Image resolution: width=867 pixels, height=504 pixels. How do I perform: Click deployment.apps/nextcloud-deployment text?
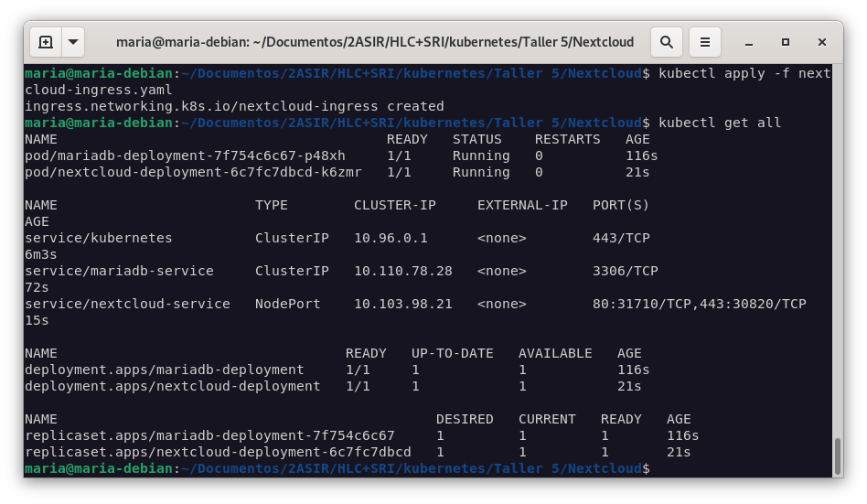173,387
